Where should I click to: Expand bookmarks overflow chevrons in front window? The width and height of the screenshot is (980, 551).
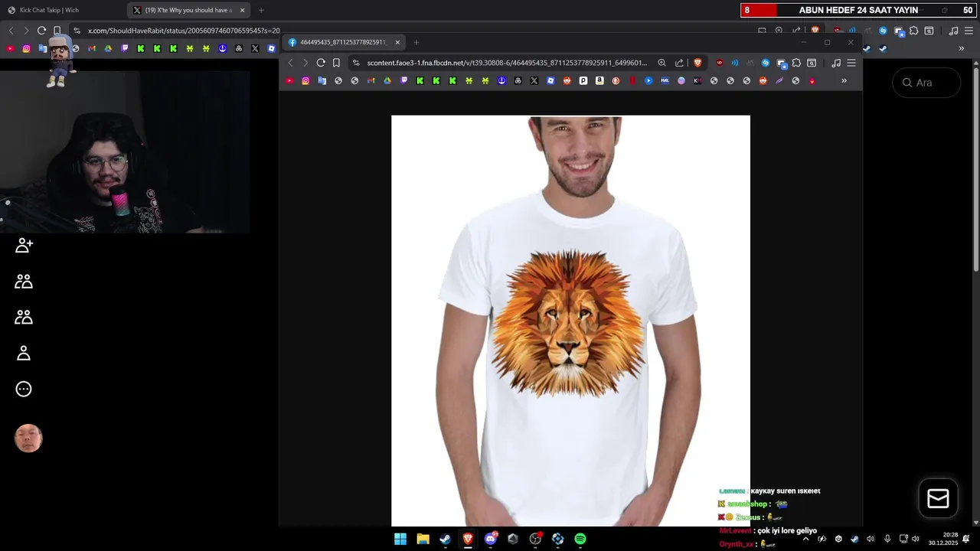[x=844, y=80]
